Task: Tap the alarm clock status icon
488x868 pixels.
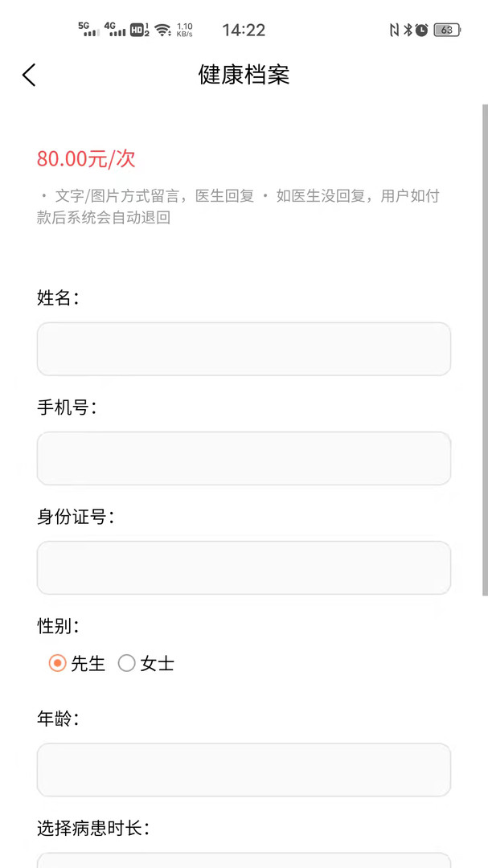Action: [x=421, y=30]
